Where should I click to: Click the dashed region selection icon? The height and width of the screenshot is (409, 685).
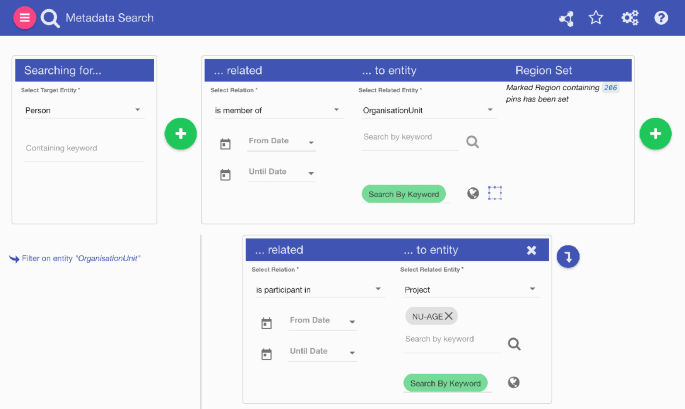[495, 193]
